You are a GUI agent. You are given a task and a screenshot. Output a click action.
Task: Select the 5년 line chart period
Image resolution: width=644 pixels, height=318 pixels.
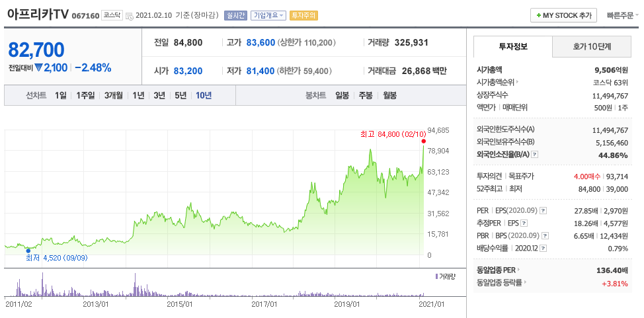(181, 95)
